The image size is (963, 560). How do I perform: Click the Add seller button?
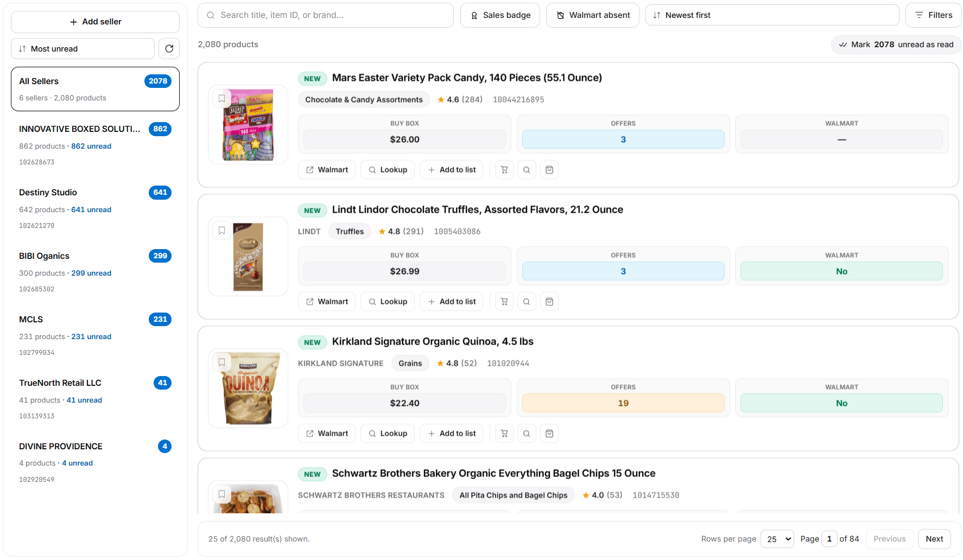tap(95, 22)
